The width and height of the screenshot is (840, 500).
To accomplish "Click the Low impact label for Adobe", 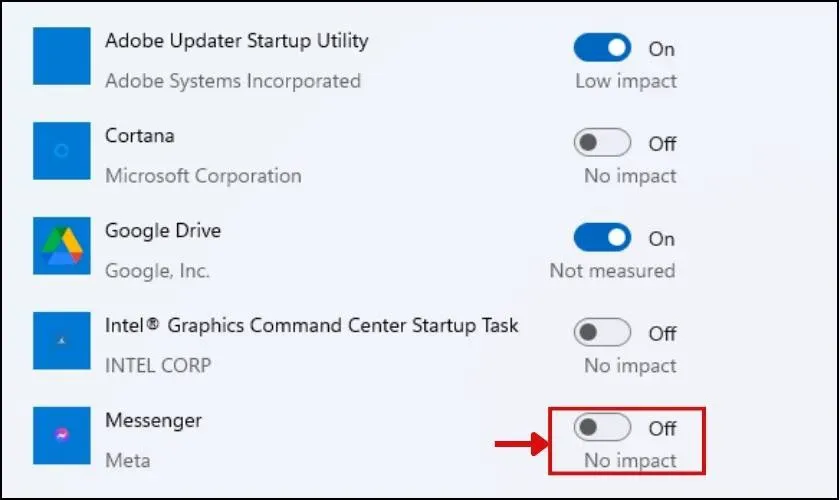I will click(x=626, y=81).
